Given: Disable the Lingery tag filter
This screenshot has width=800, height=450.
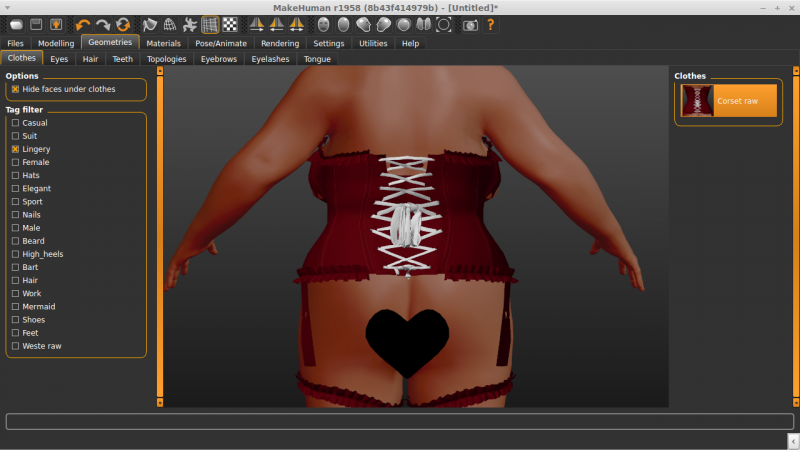Looking at the screenshot, I should (x=15, y=149).
